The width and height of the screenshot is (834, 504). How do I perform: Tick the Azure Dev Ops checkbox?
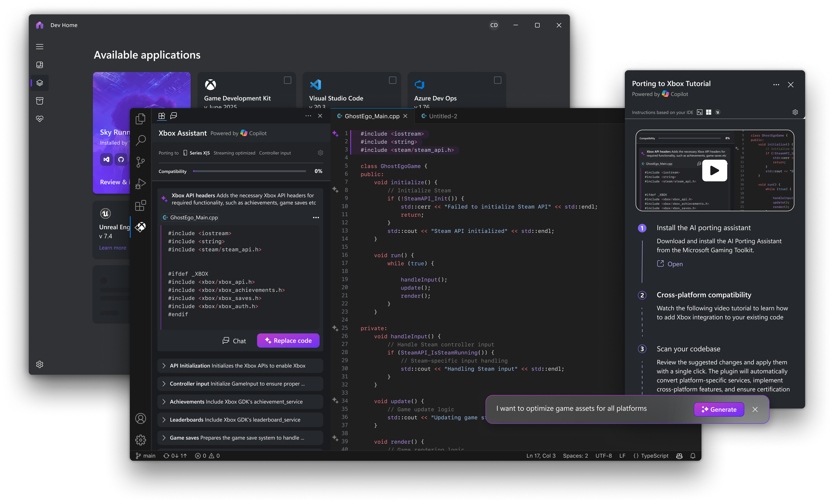click(497, 80)
